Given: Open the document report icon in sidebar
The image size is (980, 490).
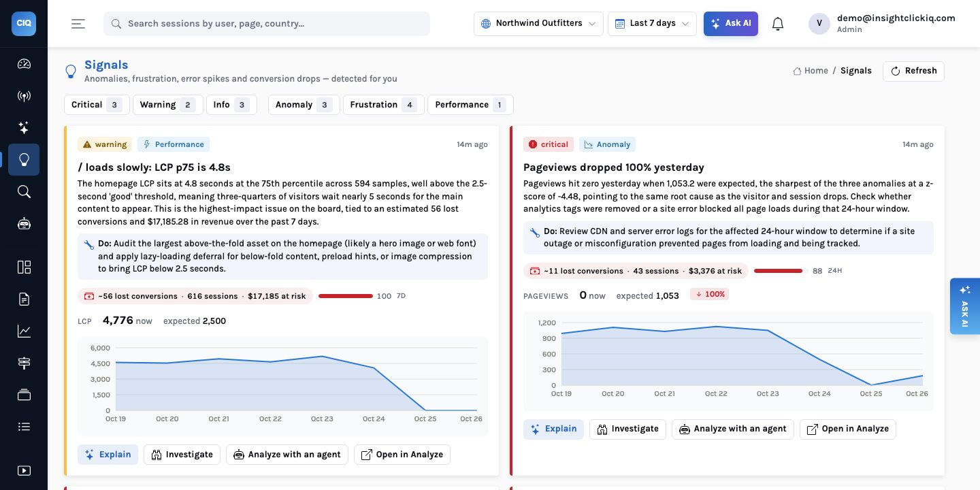Looking at the screenshot, I should (24, 299).
